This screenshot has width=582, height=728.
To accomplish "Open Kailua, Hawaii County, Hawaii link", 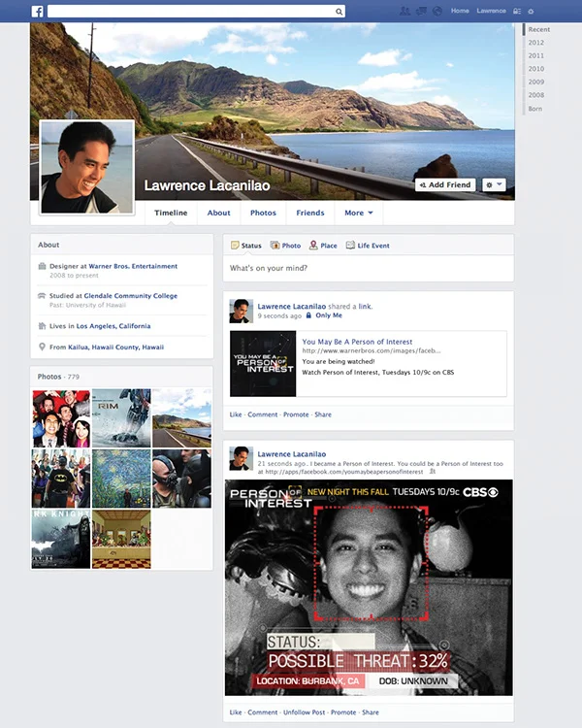I will [115, 347].
